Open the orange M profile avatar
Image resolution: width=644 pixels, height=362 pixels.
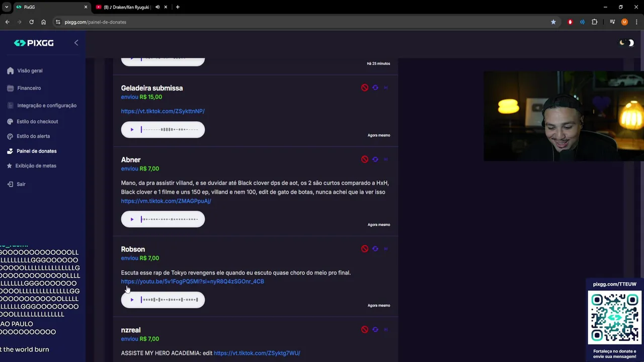[x=624, y=22]
